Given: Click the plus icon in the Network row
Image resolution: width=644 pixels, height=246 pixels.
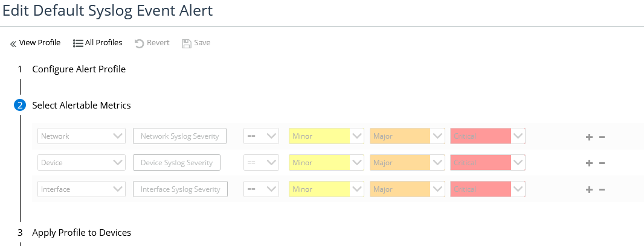Looking at the screenshot, I should coord(589,137).
